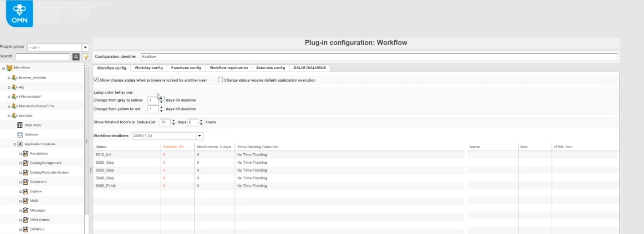
Task: Open the Workflow deadlines dropdown
Action: coord(199,136)
